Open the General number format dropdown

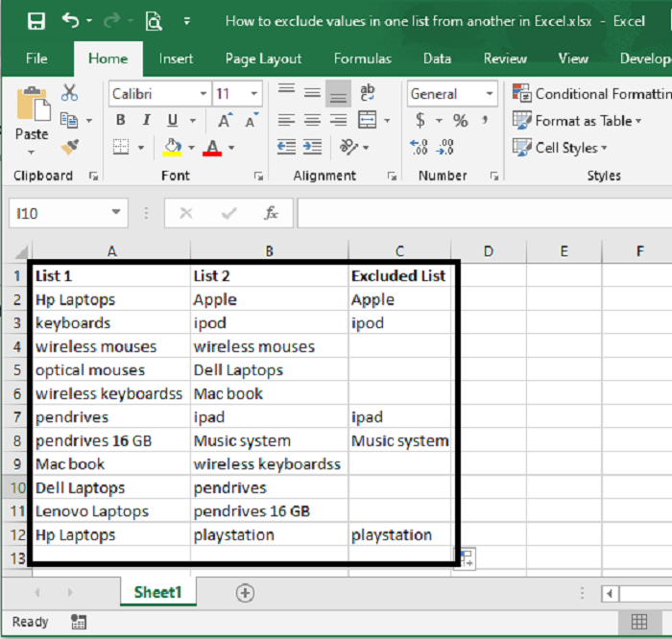[490, 94]
